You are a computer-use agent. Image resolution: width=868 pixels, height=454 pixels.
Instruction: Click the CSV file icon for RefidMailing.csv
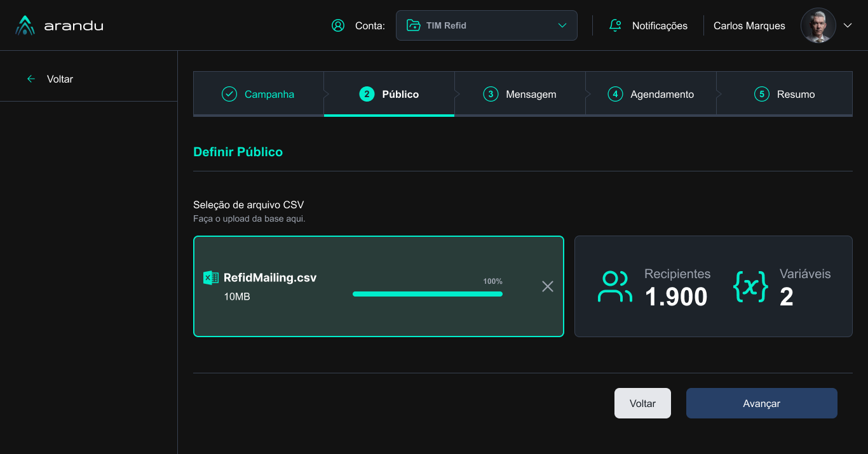point(211,277)
